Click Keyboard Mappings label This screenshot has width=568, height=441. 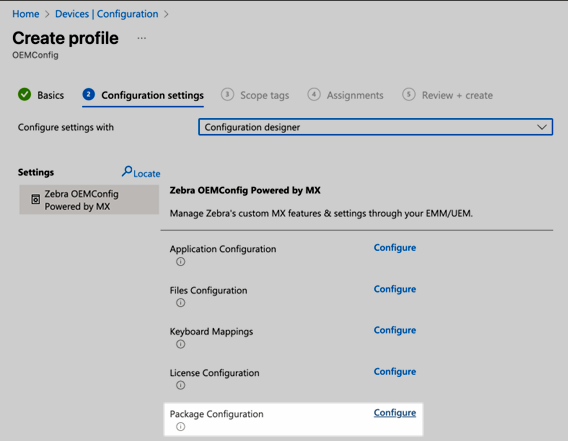211,332
